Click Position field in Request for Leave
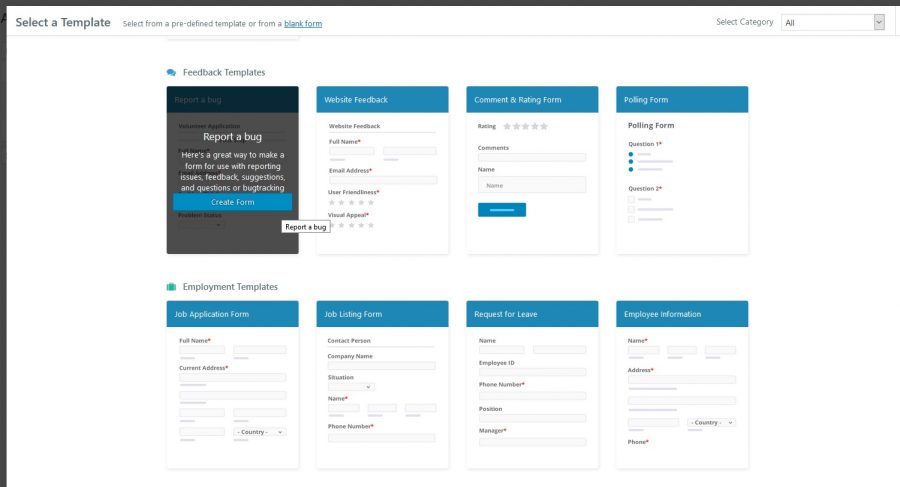The height and width of the screenshot is (487, 900). click(533, 419)
